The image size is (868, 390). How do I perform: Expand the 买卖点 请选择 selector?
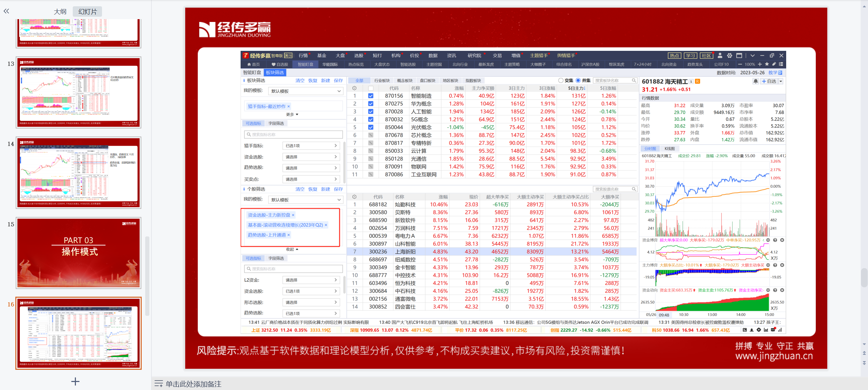(x=311, y=179)
